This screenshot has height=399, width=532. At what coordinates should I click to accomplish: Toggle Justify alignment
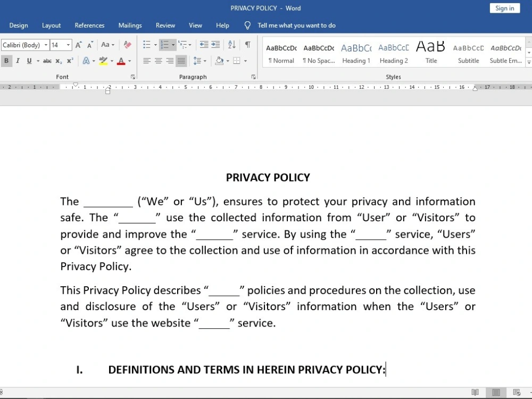tap(181, 61)
